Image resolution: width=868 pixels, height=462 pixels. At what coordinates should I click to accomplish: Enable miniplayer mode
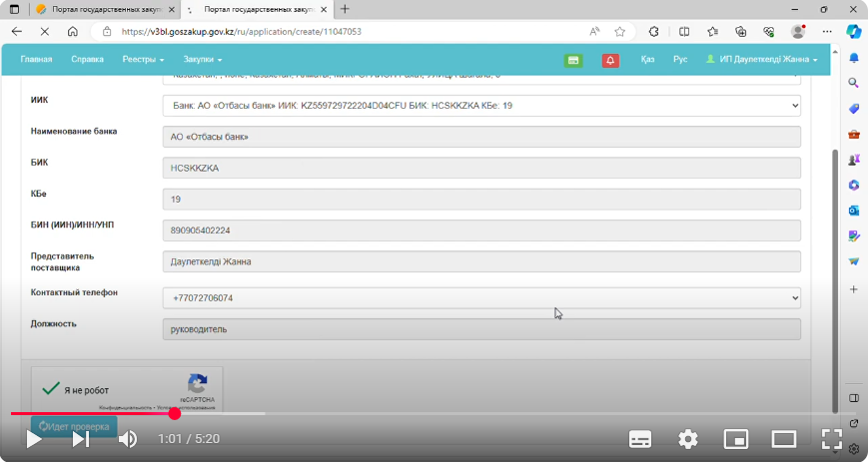click(x=735, y=439)
